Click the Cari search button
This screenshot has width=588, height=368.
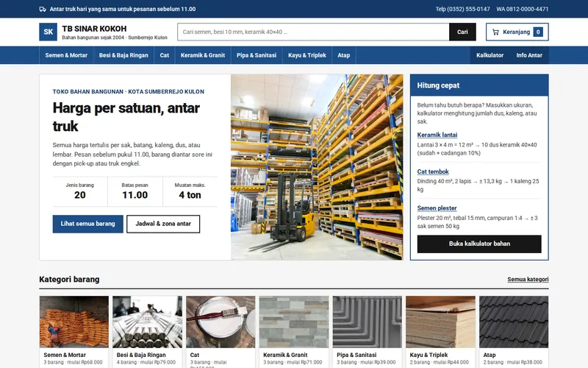click(462, 32)
